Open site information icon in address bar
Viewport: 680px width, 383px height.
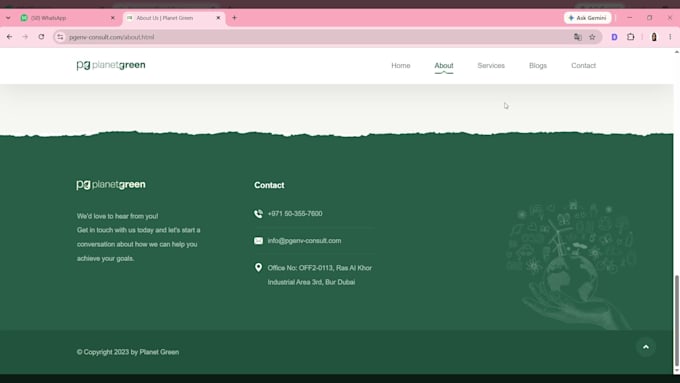60,37
